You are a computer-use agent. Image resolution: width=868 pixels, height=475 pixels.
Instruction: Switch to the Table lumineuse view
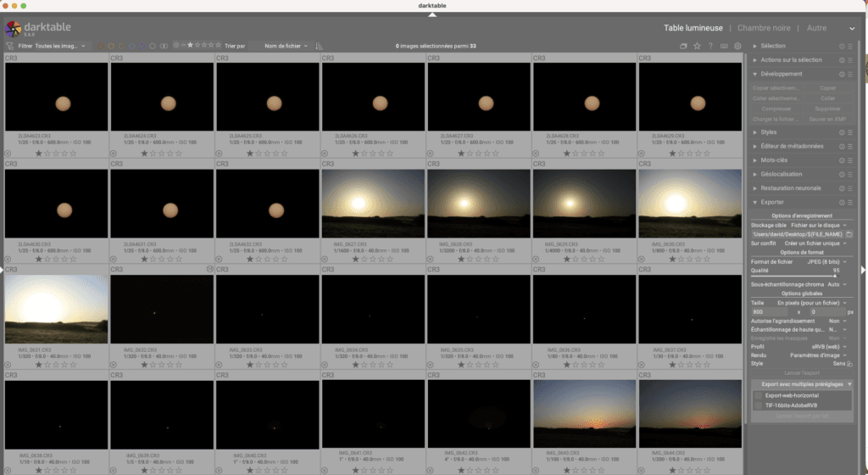point(693,28)
